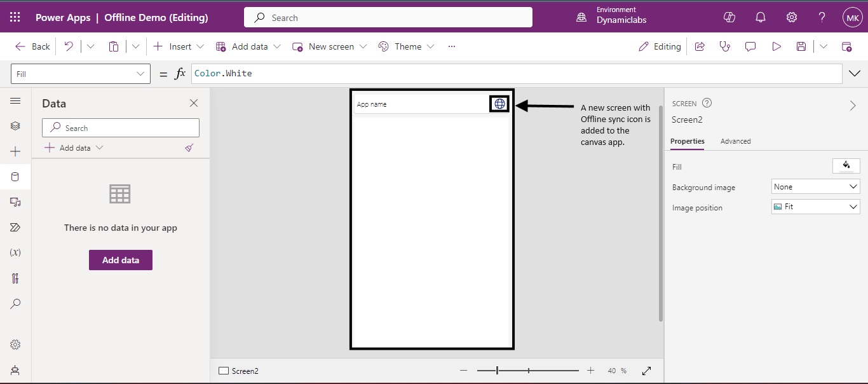This screenshot has height=384, width=868.
Task: Toggle Editing mode button
Action: [x=660, y=46]
